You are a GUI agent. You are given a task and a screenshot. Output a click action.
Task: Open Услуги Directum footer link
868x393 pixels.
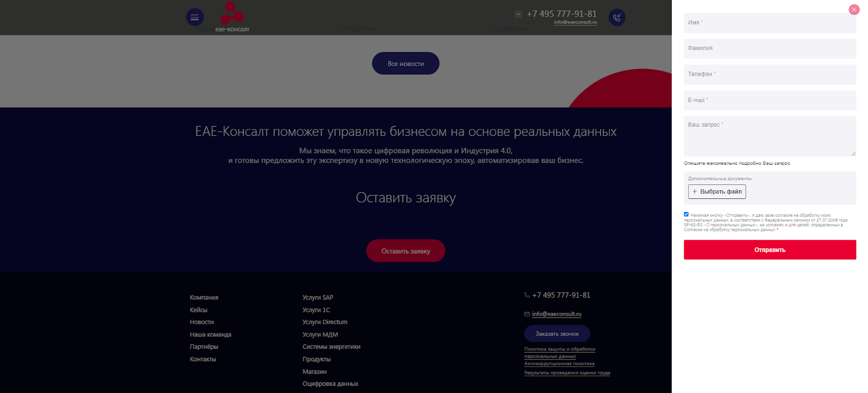[325, 322]
